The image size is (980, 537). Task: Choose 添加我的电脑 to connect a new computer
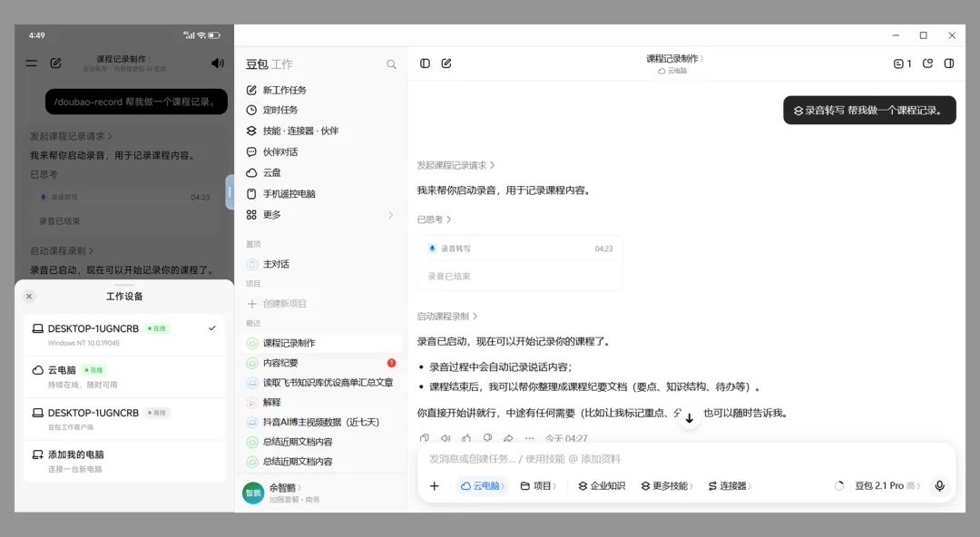point(124,462)
